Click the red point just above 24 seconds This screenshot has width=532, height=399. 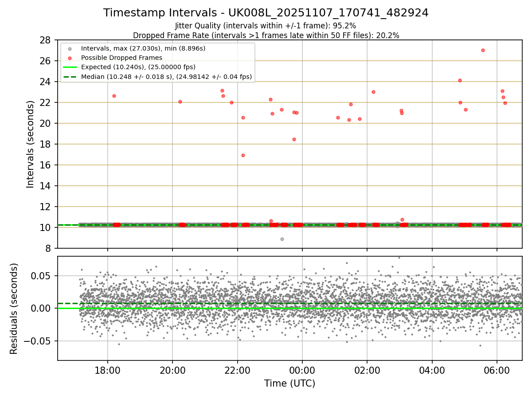[460, 80]
